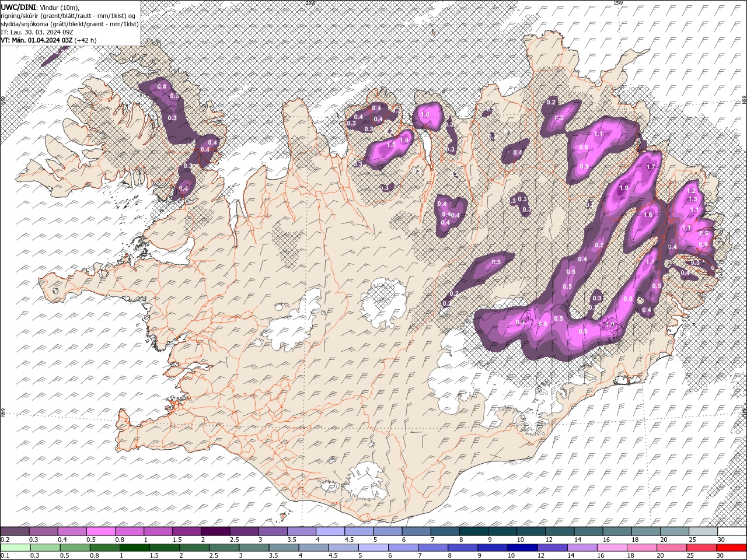Click the 1.6 precipitation value on the map
The height and width of the screenshot is (560, 747).
(648, 215)
